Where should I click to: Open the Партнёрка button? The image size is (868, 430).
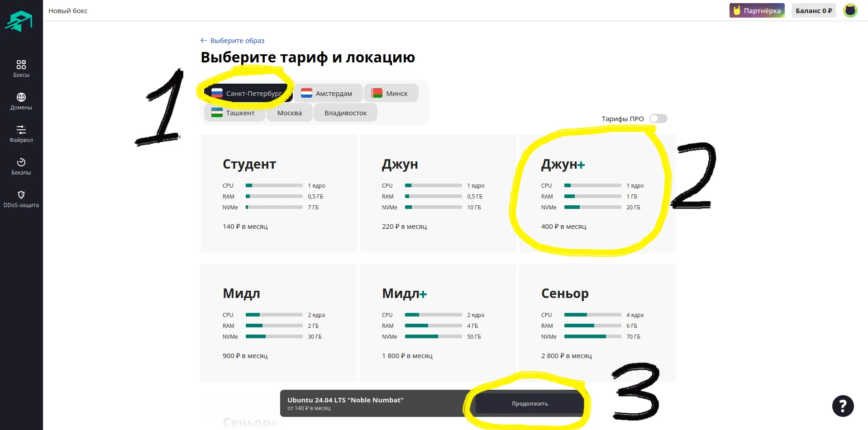tap(757, 10)
